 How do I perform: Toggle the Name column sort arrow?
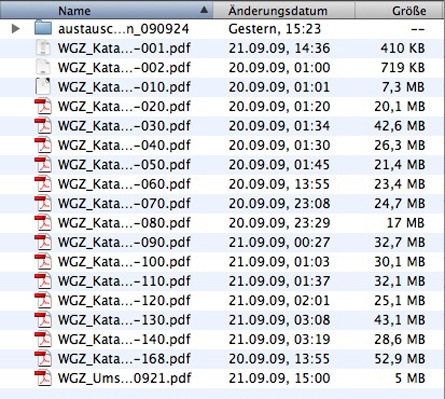pyautogui.click(x=204, y=10)
